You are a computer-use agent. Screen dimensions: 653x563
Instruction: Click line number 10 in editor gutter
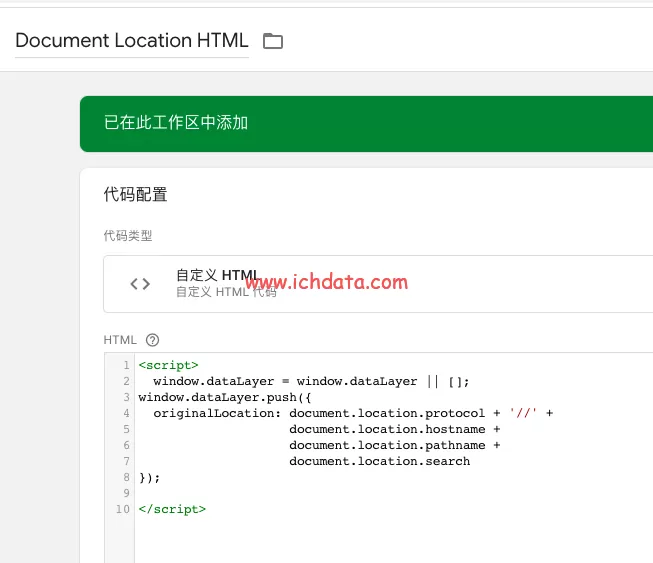pyautogui.click(x=123, y=509)
